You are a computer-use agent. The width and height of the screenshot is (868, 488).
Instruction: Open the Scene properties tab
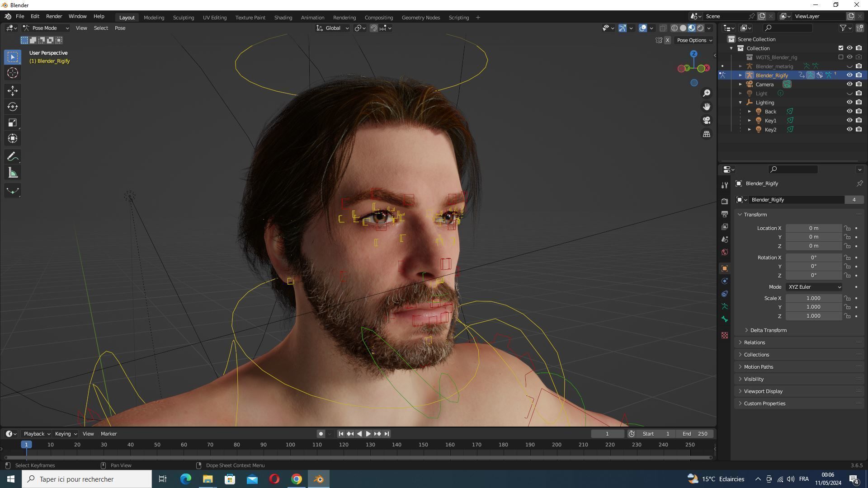click(x=725, y=239)
